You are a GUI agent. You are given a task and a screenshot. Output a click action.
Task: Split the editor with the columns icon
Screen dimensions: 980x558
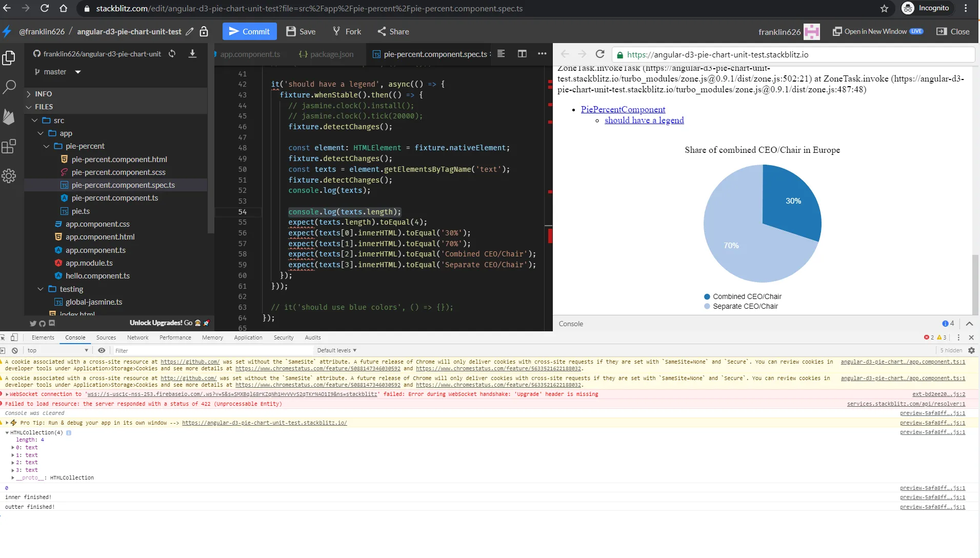coord(522,54)
